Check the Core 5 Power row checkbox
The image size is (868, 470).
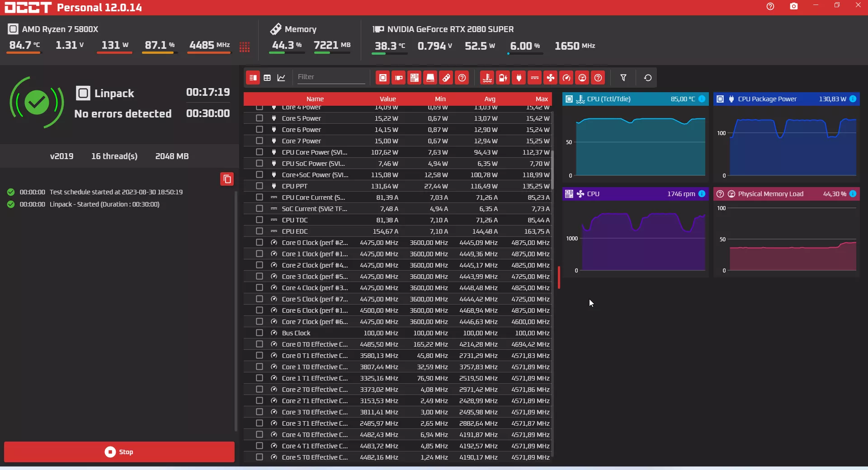[259, 118]
